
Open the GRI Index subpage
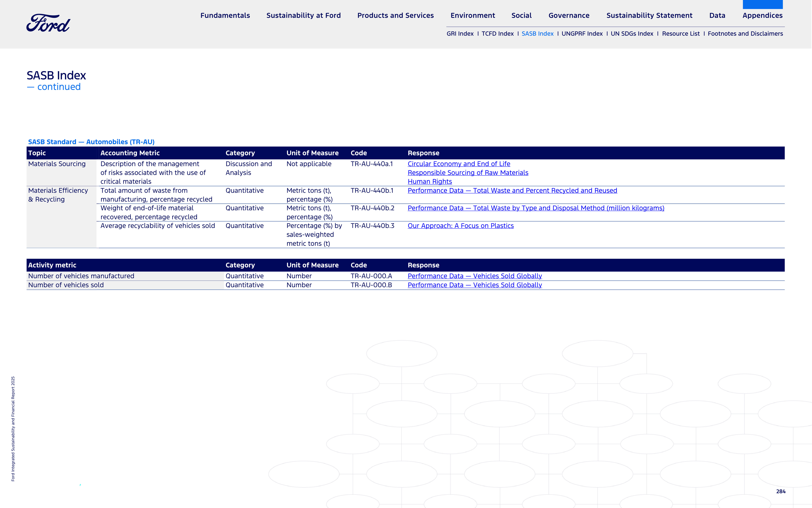pyautogui.click(x=460, y=34)
